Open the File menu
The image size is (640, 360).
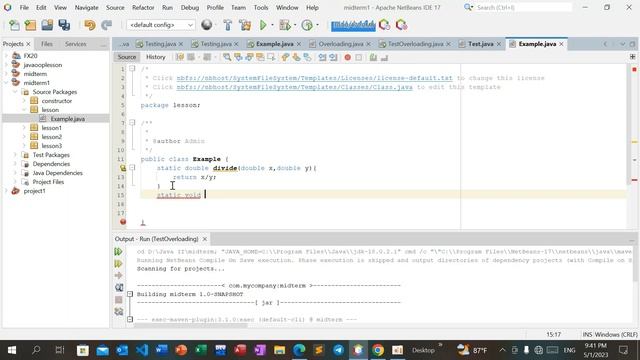click(x=24, y=7)
